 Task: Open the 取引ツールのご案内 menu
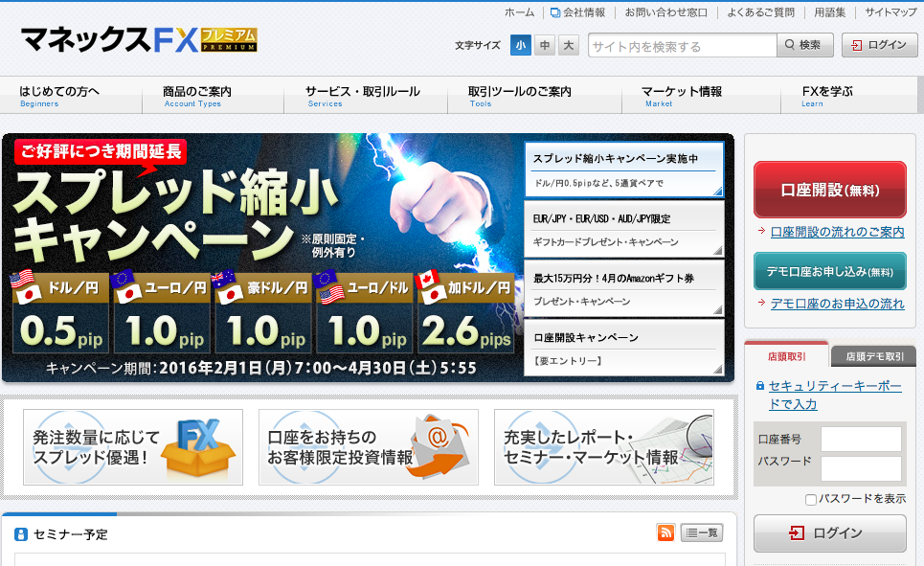[534, 96]
